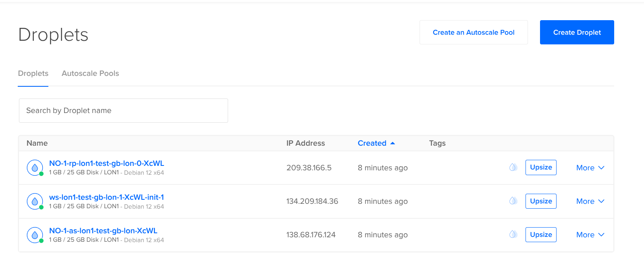Click faded droplet icon in 209.38.166.5 row
Screen dimensions: 644x272
pos(513,167)
